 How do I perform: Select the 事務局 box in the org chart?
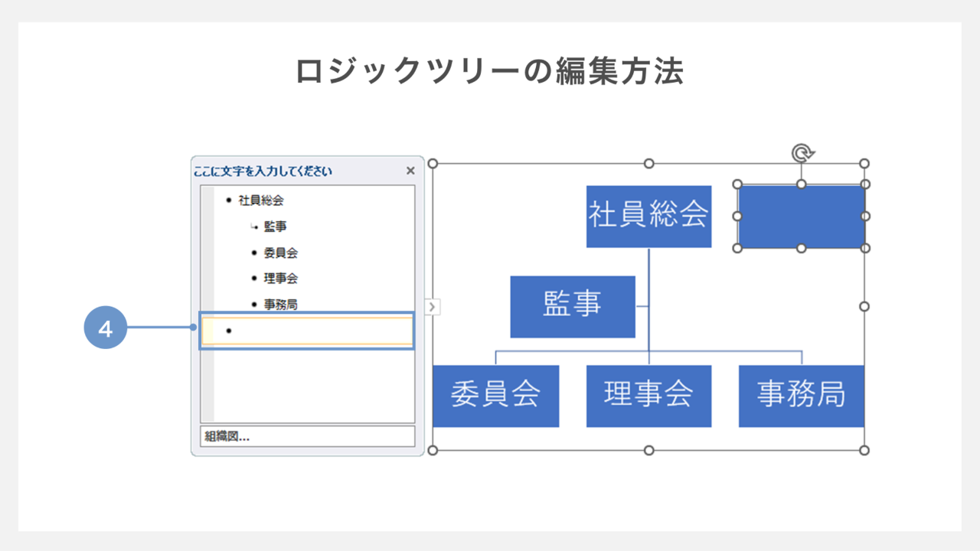point(801,396)
